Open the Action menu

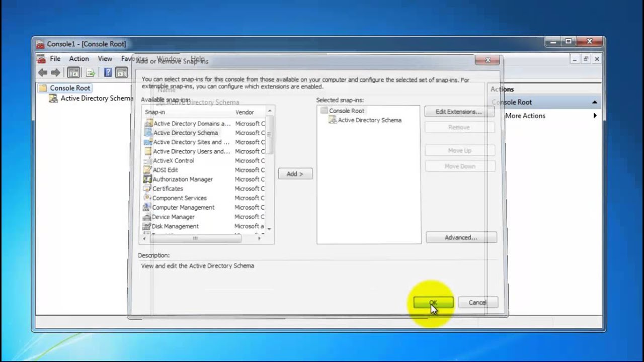(x=79, y=59)
